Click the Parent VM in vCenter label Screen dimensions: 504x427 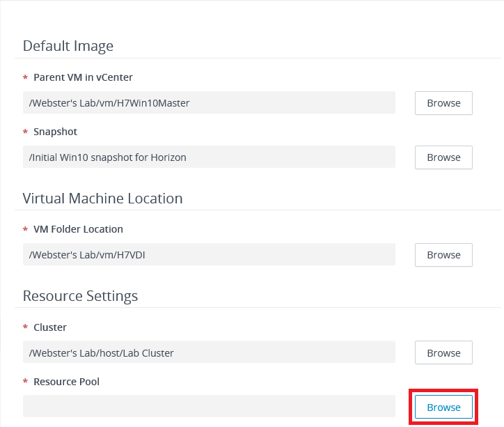(83, 77)
